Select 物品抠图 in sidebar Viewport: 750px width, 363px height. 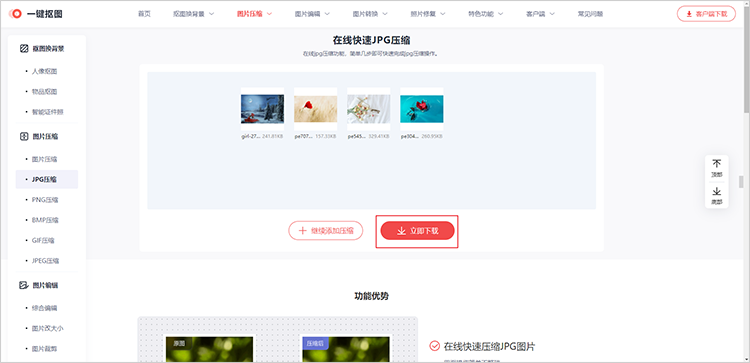tap(44, 91)
